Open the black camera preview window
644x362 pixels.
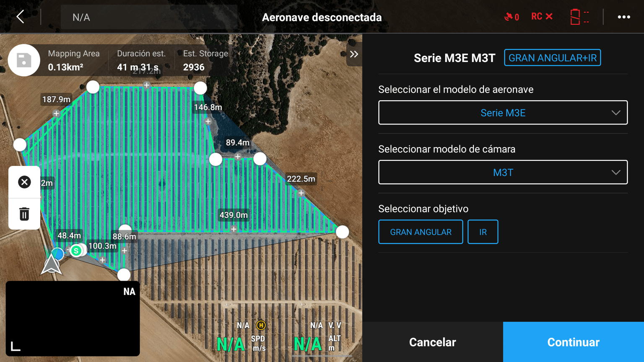tap(73, 318)
